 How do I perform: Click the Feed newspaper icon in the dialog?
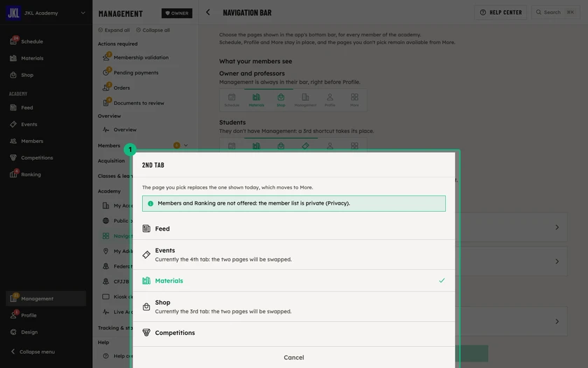click(146, 229)
